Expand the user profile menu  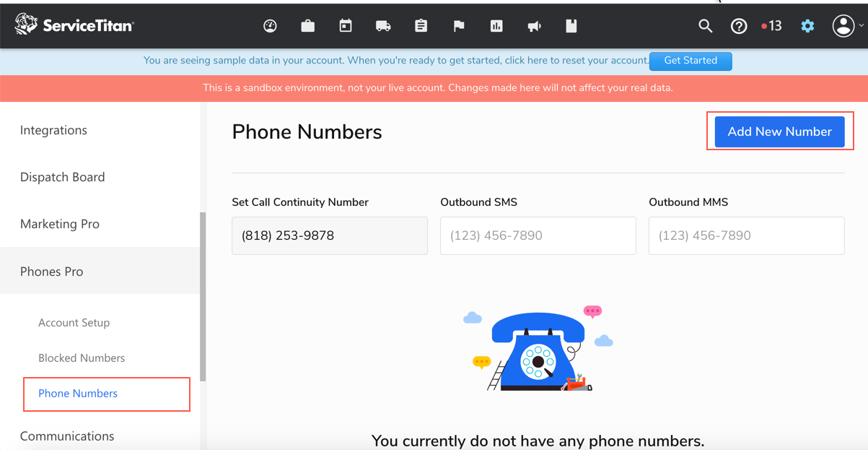pos(848,26)
